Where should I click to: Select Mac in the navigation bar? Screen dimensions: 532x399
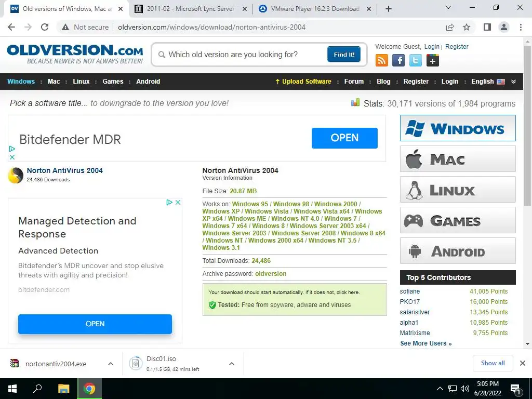(54, 82)
